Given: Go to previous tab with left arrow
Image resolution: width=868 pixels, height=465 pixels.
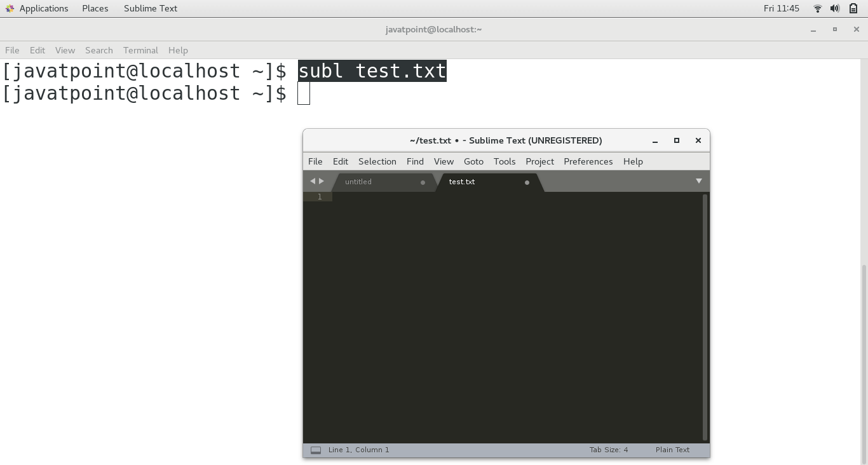Looking at the screenshot, I should point(312,181).
